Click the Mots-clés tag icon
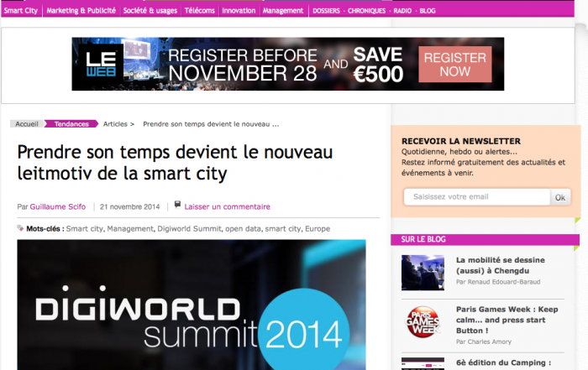The height and width of the screenshot is (370, 588). 20,227
